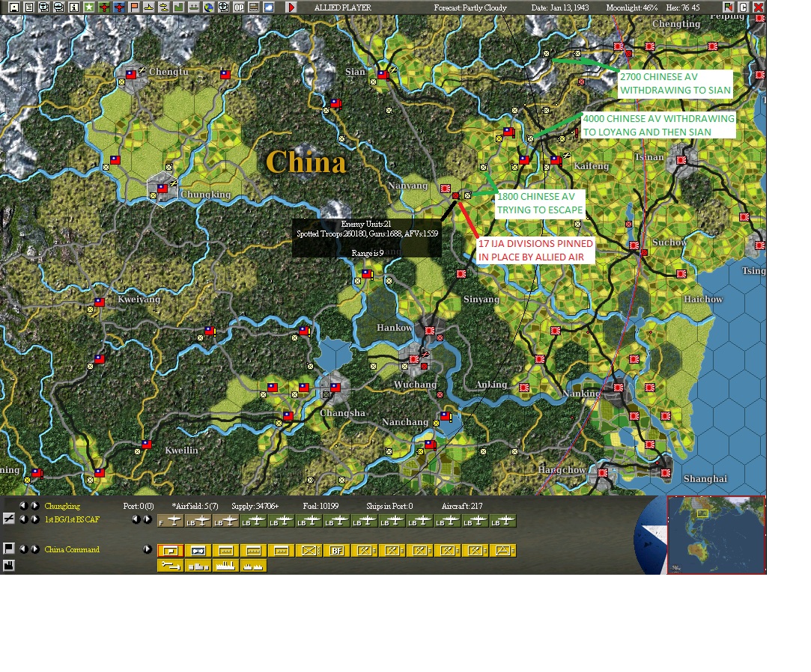Open the 'China Command' link
Image resolution: width=811 pixels, height=672 pixels.
(72, 549)
